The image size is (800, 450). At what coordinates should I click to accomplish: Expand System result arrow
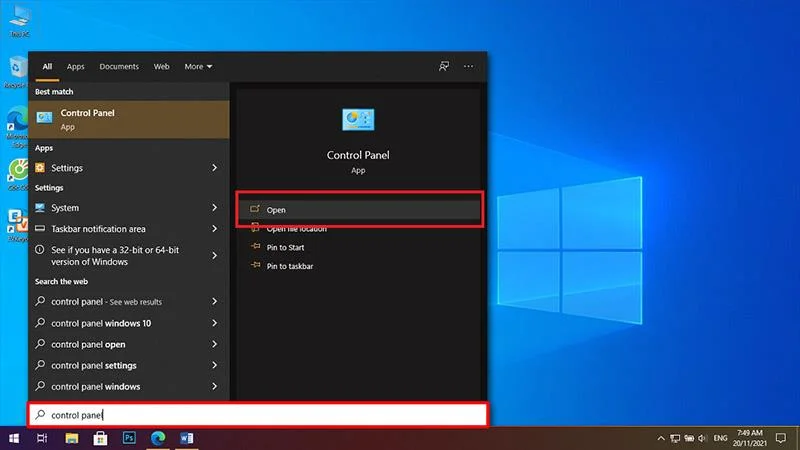[214, 208]
